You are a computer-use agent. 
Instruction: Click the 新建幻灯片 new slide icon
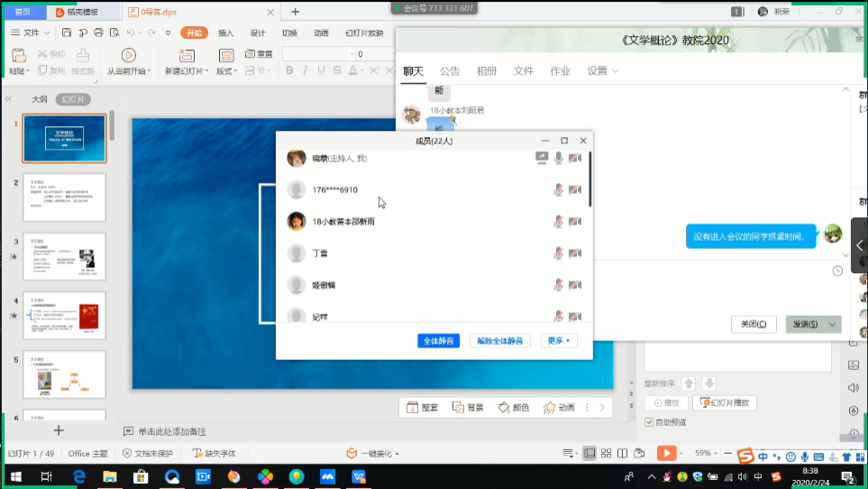(184, 55)
